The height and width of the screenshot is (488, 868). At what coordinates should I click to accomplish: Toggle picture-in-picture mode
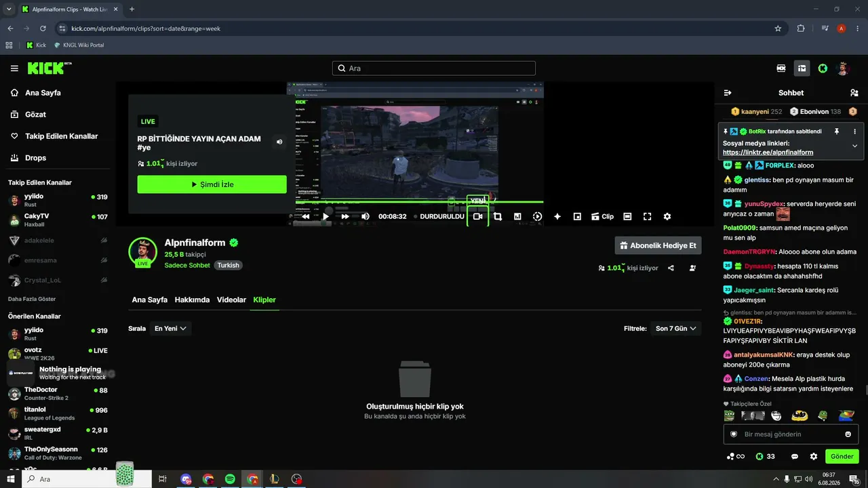pyautogui.click(x=577, y=216)
